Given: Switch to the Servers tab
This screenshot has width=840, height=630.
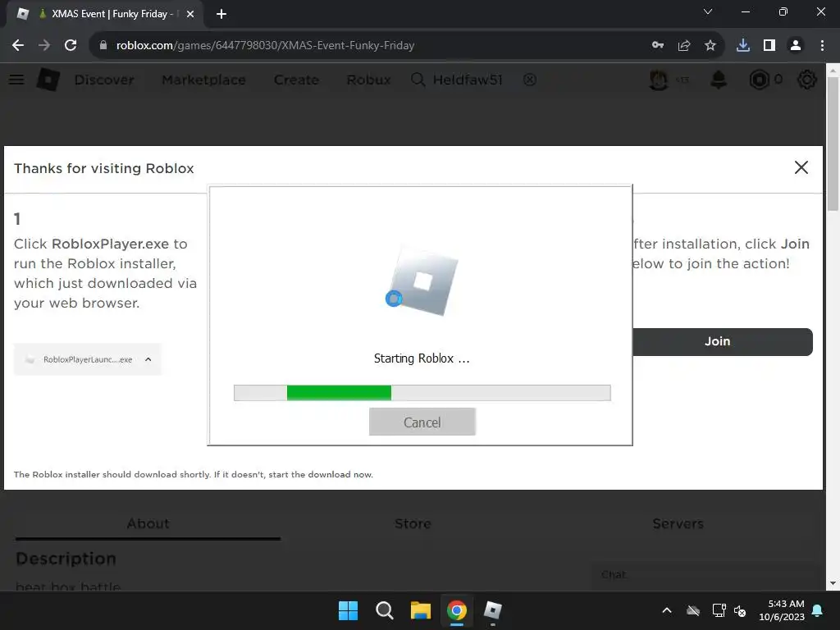Looking at the screenshot, I should 678,523.
